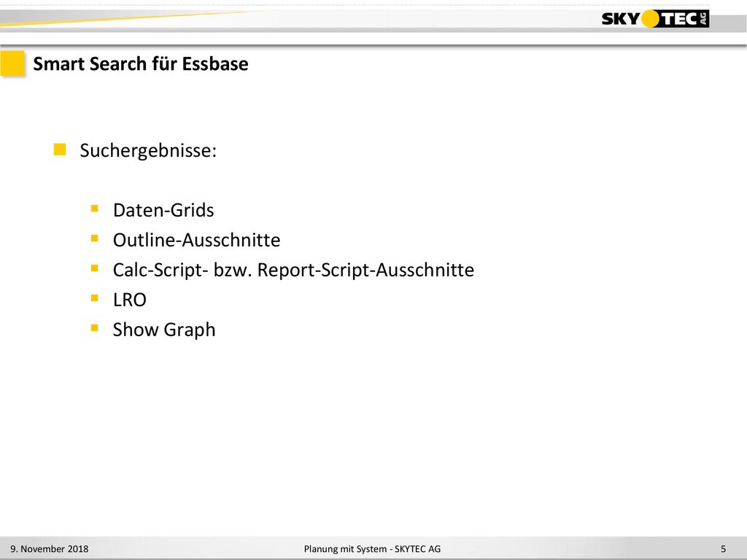Select the slide title "Smart Search für Essbase"
Screen dimensions: 747x560
click(x=141, y=64)
